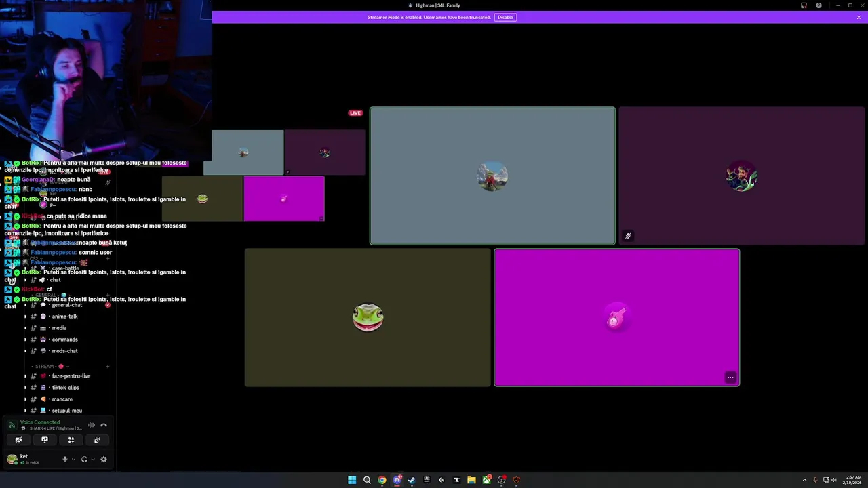The width and height of the screenshot is (868, 488).
Task: Show hidden system tray icons
Action: (x=805, y=480)
